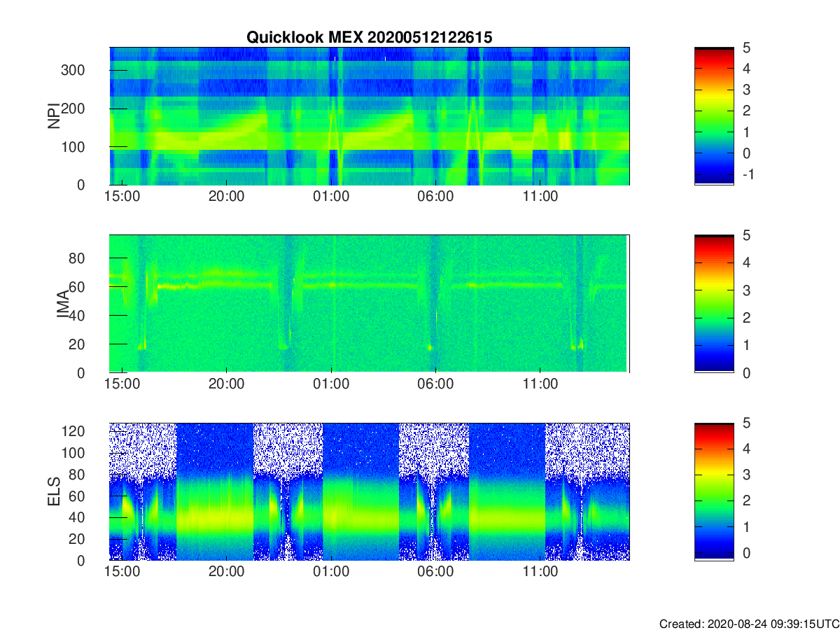Click the IMA panel's colorbar
This screenshot has height=630, width=840.
[x=714, y=304]
